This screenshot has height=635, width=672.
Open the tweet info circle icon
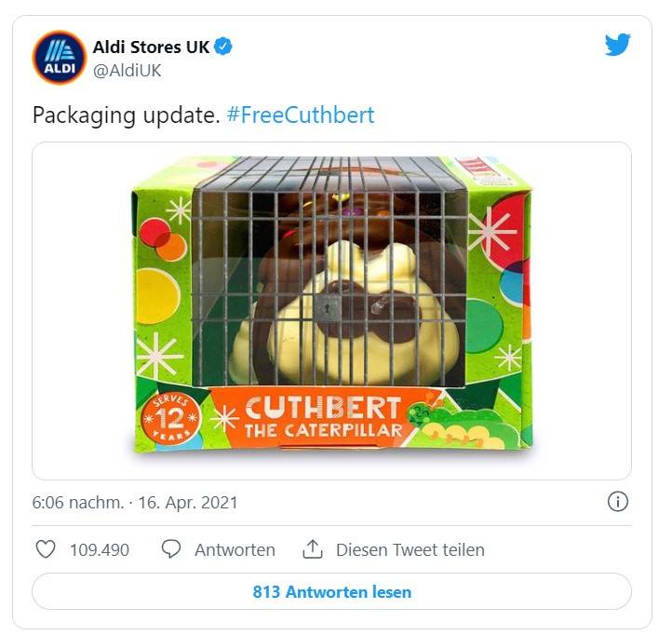618,501
